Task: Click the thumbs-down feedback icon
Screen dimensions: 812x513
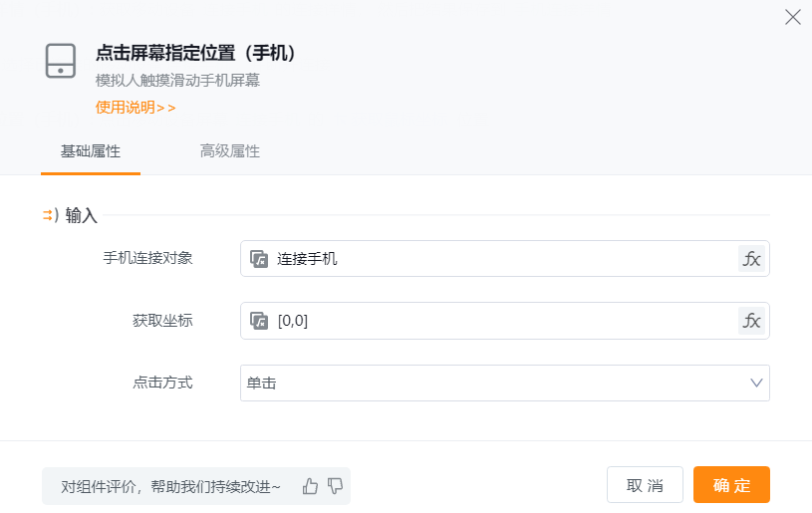Action: pyautogui.click(x=335, y=486)
